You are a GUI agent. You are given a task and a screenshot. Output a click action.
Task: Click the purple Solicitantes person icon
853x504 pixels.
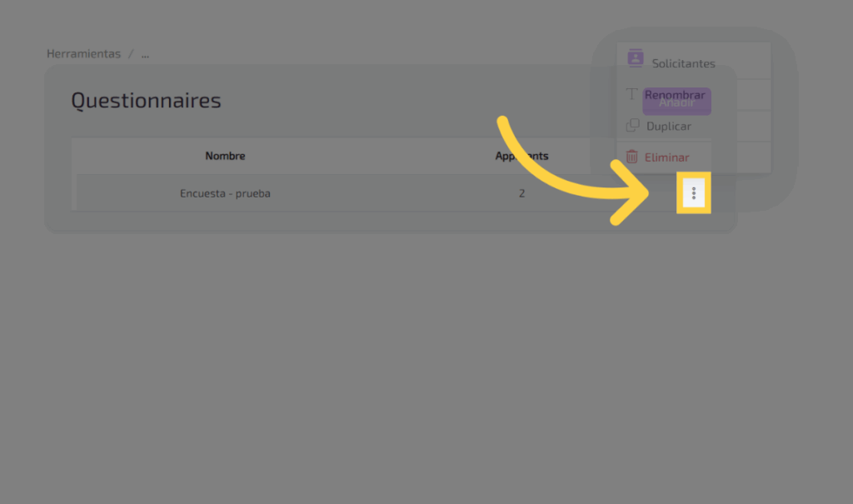pyautogui.click(x=636, y=58)
